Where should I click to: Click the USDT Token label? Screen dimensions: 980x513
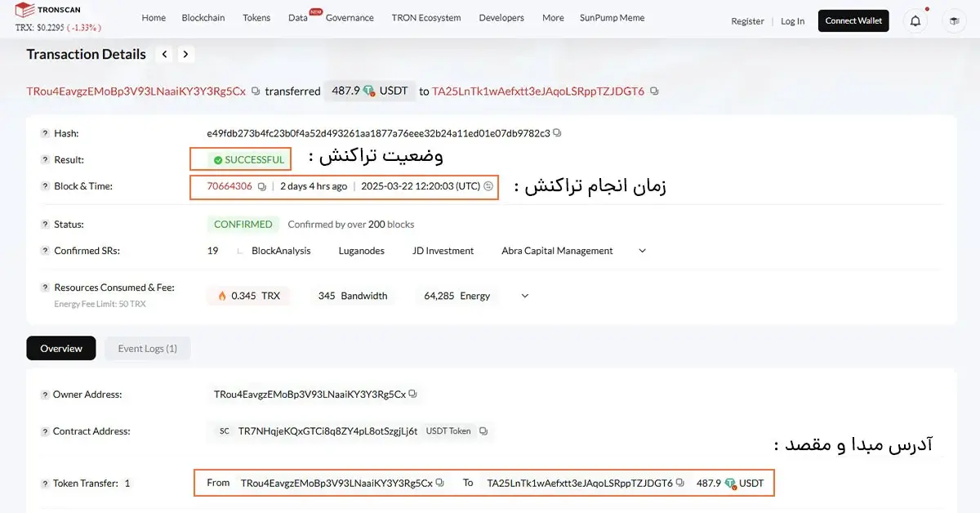pyautogui.click(x=448, y=430)
